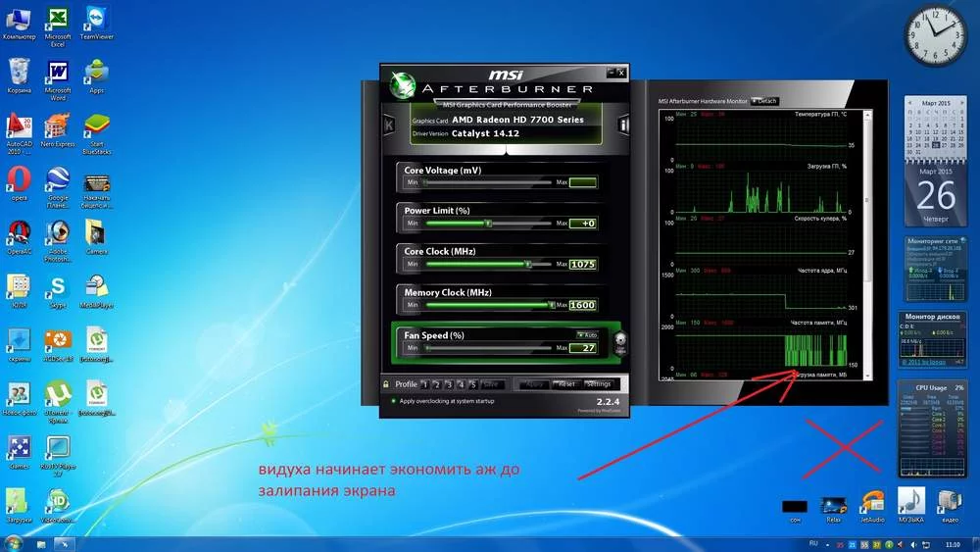
Task: Click the Apply button in Afterburner
Action: pos(534,384)
